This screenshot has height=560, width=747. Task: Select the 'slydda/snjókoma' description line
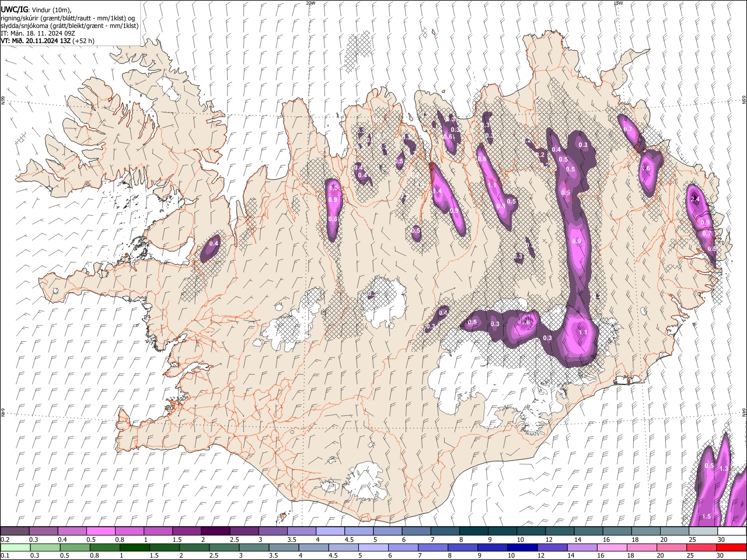69,26
